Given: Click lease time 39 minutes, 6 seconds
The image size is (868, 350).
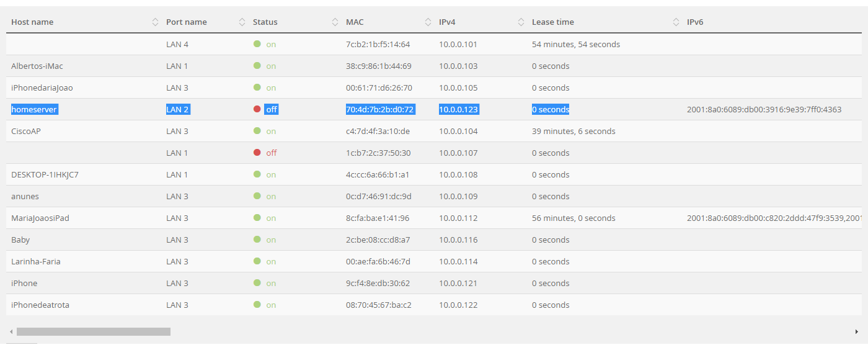Looking at the screenshot, I should pos(573,131).
